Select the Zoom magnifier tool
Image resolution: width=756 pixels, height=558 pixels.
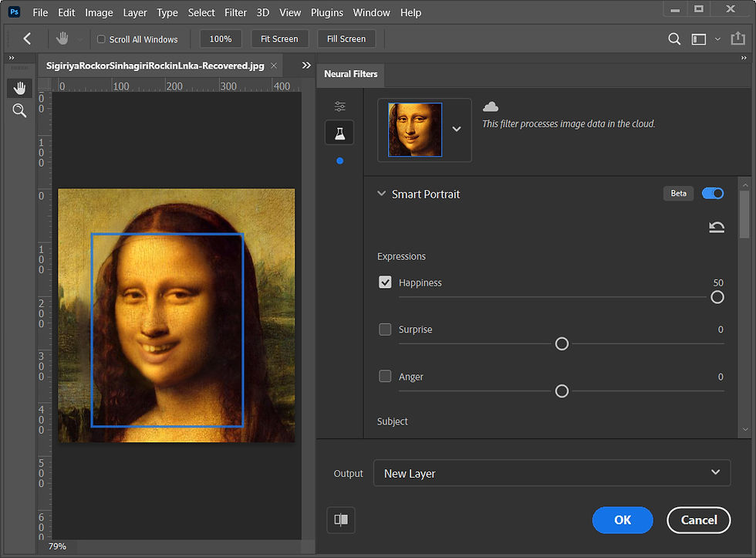point(19,111)
